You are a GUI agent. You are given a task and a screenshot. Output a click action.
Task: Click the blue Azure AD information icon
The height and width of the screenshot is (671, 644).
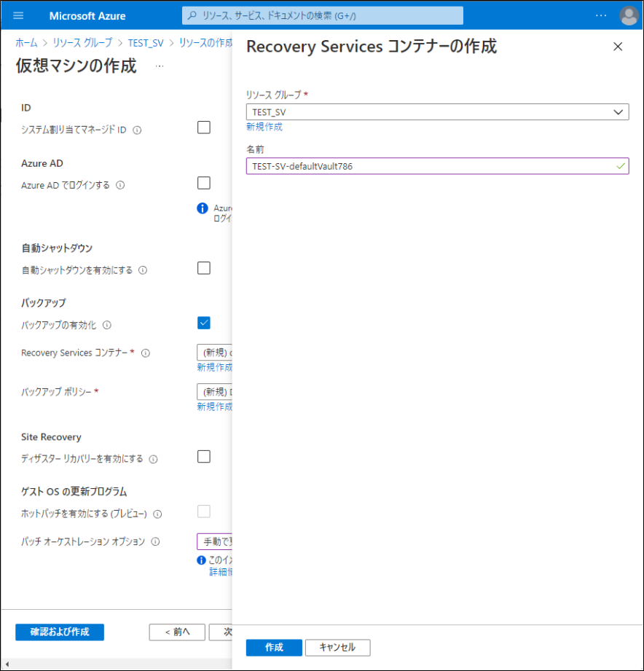pos(203,208)
